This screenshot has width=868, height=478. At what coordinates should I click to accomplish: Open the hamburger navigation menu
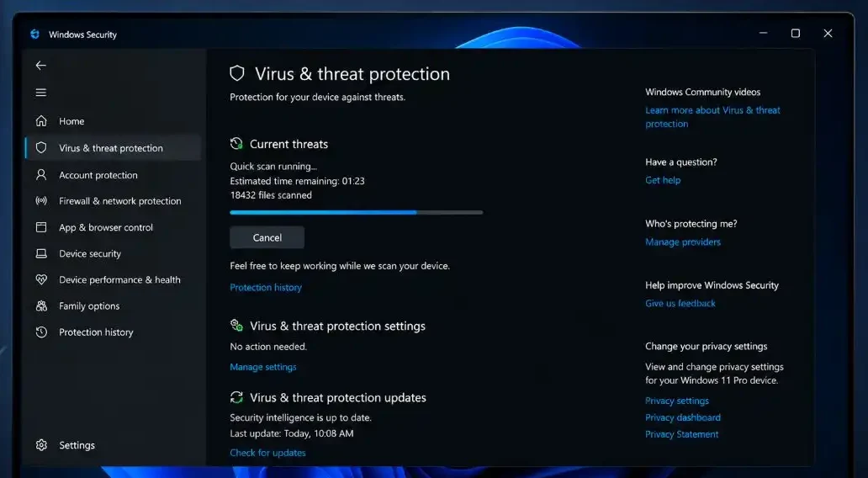[41, 93]
